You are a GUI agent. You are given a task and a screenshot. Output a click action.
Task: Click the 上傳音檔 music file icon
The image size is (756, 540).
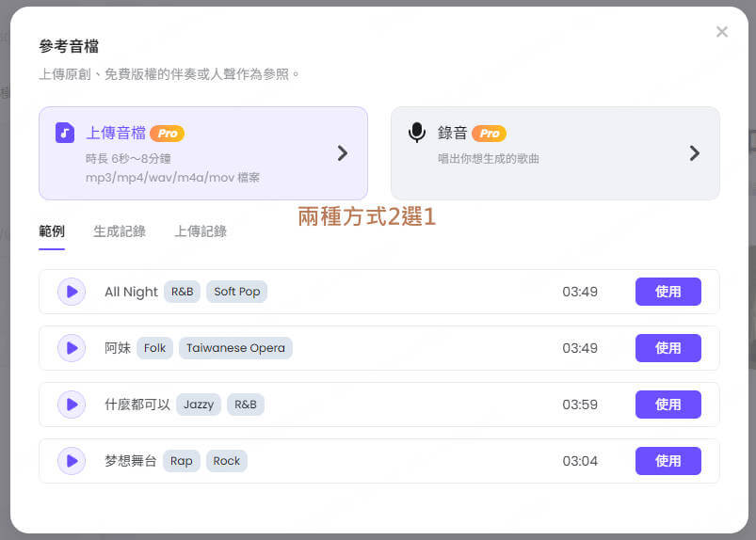pyautogui.click(x=65, y=133)
